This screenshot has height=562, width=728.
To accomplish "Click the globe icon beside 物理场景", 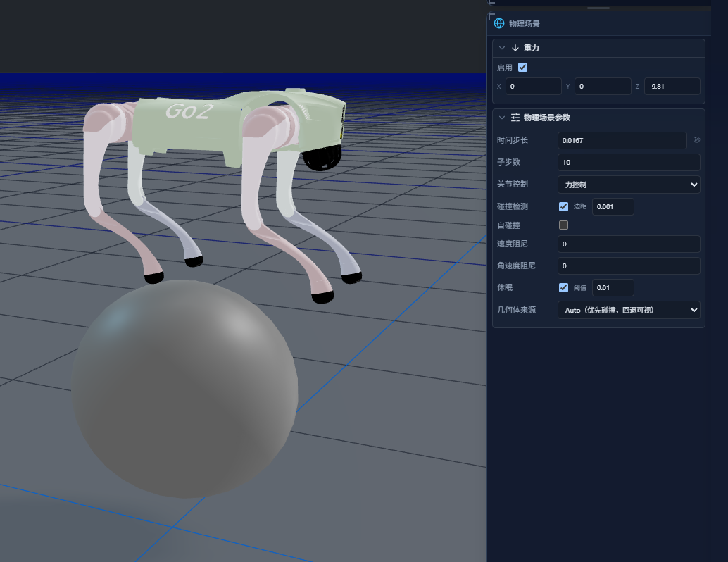I will [x=499, y=23].
